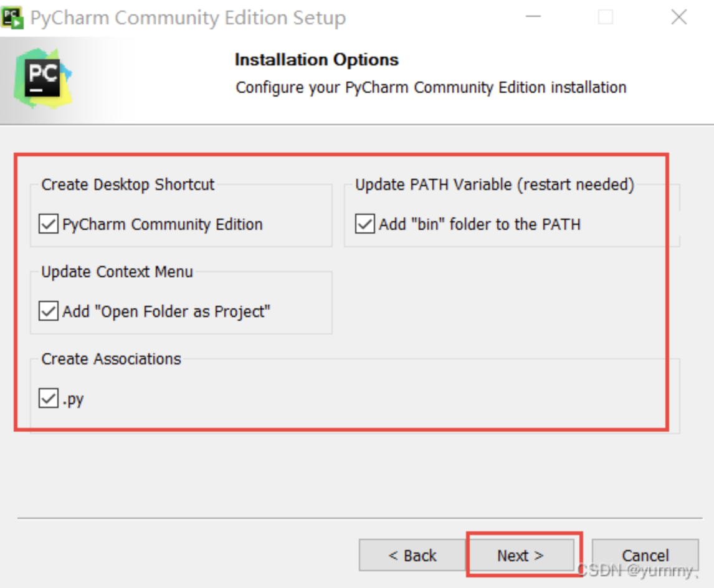
Task: Click the greyed-out maximize window button
Action: pos(605,17)
